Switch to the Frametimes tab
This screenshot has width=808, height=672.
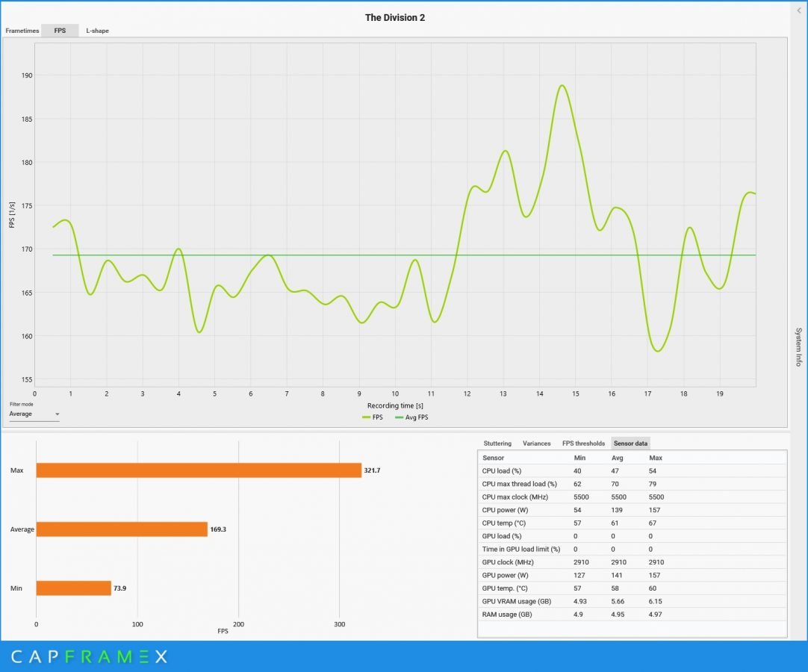(22, 31)
